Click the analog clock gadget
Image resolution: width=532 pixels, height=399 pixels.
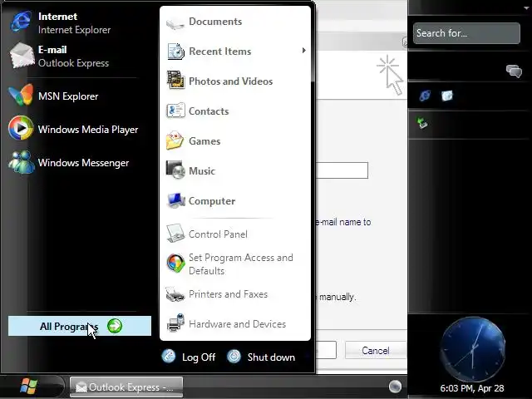[x=473, y=349]
